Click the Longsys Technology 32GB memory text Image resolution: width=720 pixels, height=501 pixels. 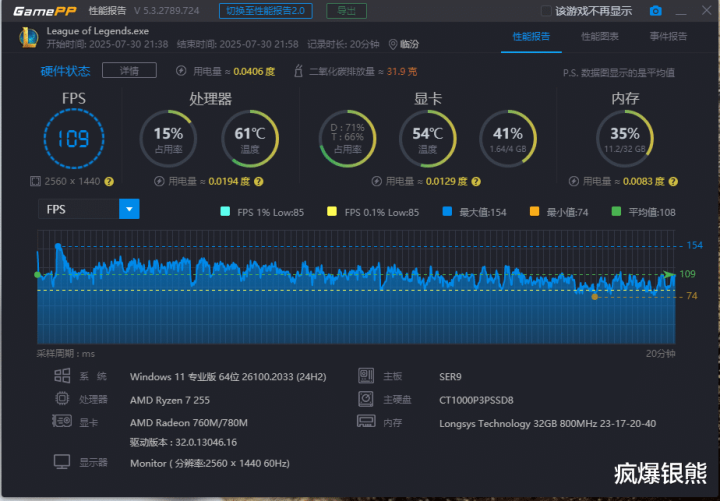547,423
